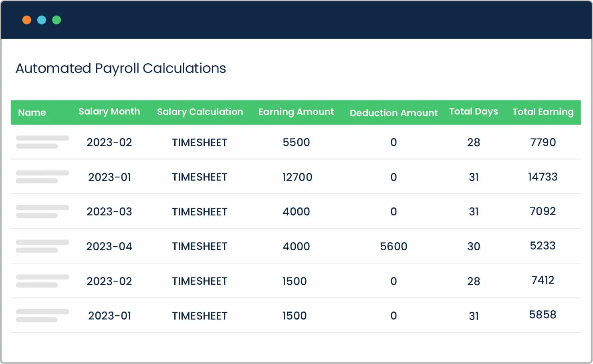Click the Automated Payroll Calculations title
Viewport: 593px width, 364px height.
point(121,68)
